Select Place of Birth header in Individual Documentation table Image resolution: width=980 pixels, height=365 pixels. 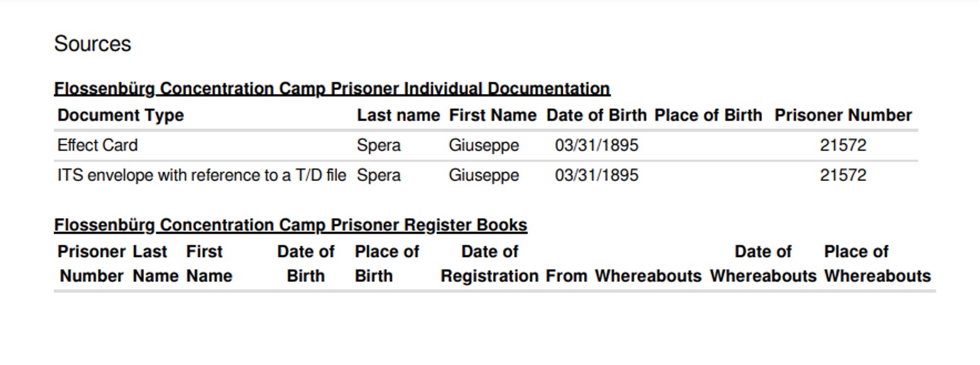click(x=708, y=116)
